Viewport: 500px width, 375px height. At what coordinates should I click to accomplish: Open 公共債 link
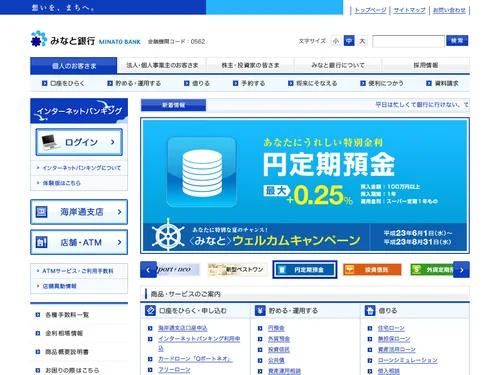pyautogui.click(x=276, y=360)
